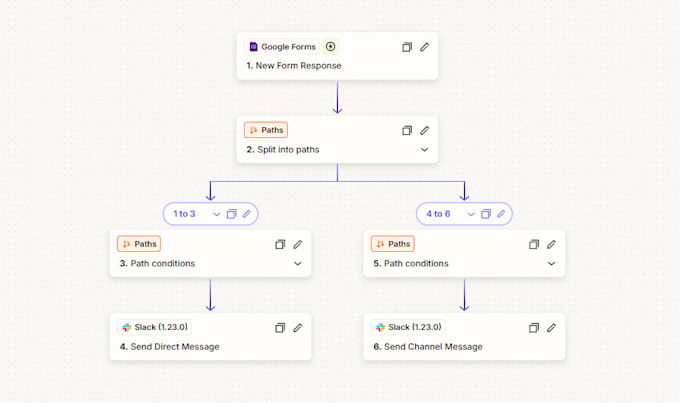The height and width of the screenshot is (403, 680).
Task: Click the Slack badge on Send Direct Message
Action: 154,327
